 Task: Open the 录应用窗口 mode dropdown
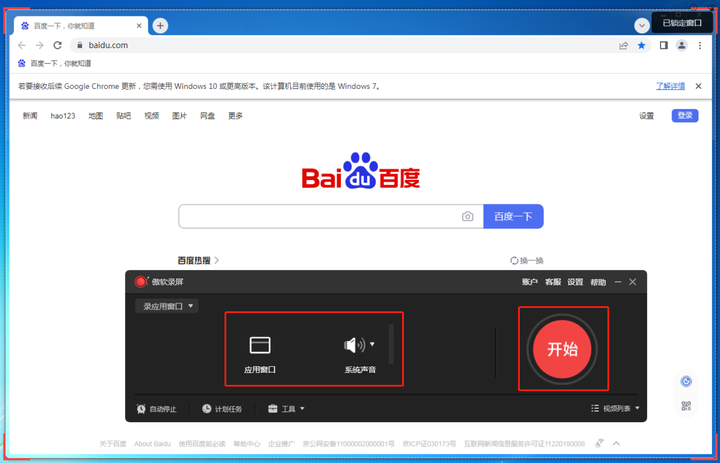point(167,306)
